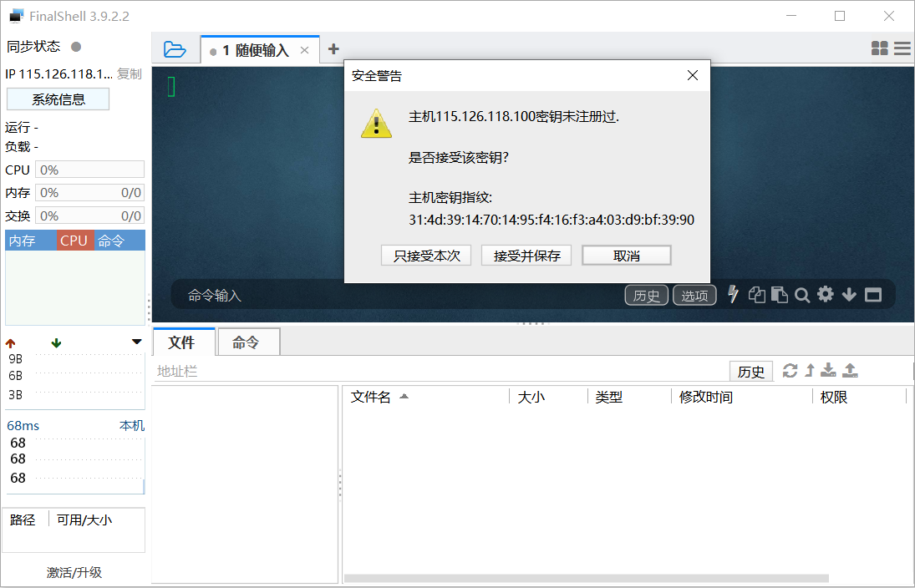Sort files by 文件名 column header

click(371, 397)
